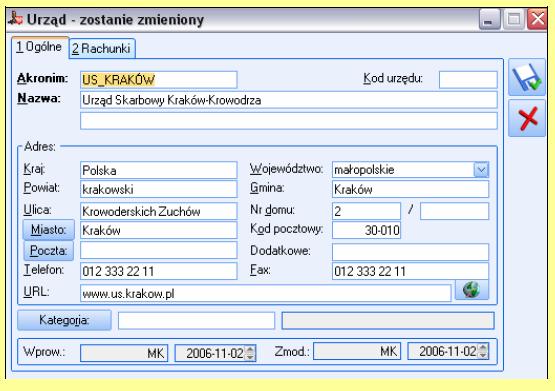Edit the Telefon number field
This screenshot has width=555, height=391.
click(x=159, y=271)
